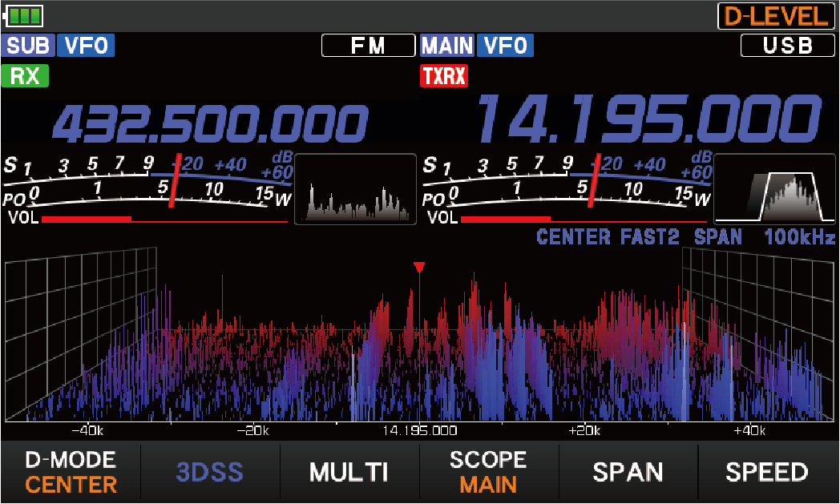Select the MAIN band badge
The height and width of the screenshot is (504, 840).
tap(447, 46)
